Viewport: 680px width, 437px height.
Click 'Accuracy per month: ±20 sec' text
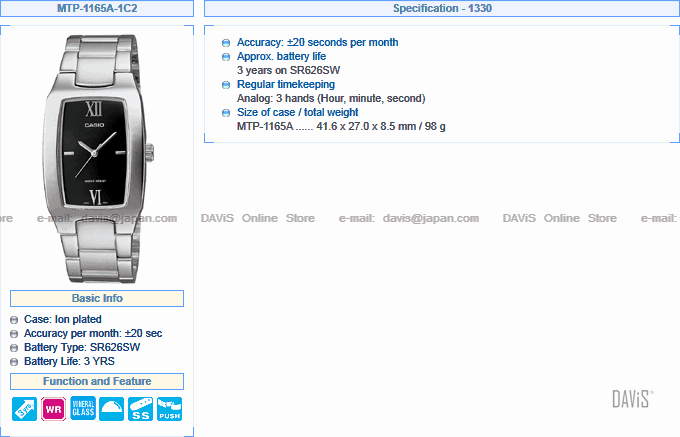coord(93,333)
